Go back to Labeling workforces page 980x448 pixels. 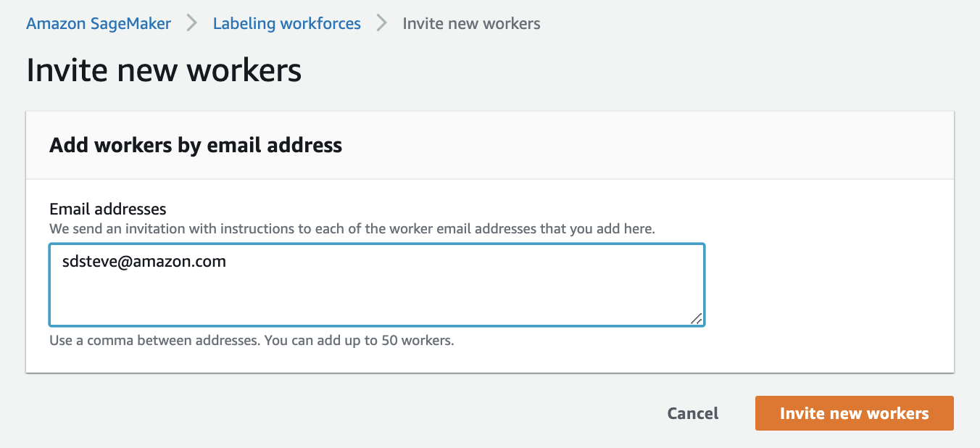tap(286, 23)
